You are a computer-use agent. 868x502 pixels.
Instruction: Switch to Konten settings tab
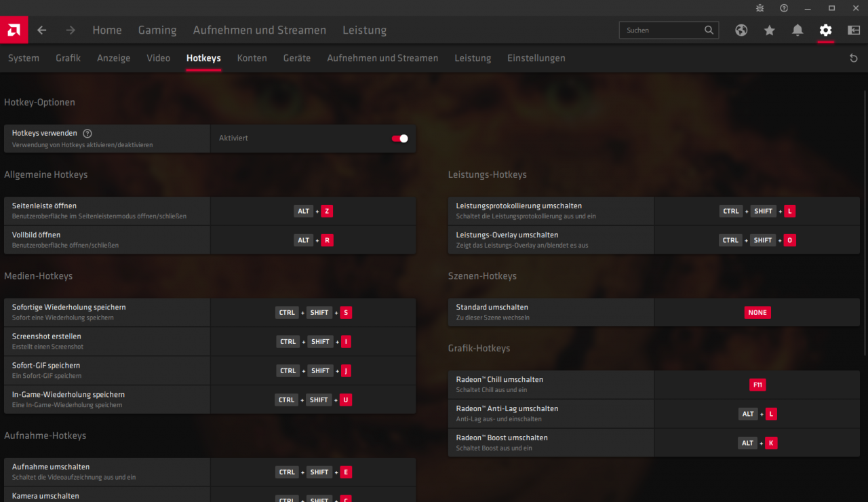click(252, 58)
